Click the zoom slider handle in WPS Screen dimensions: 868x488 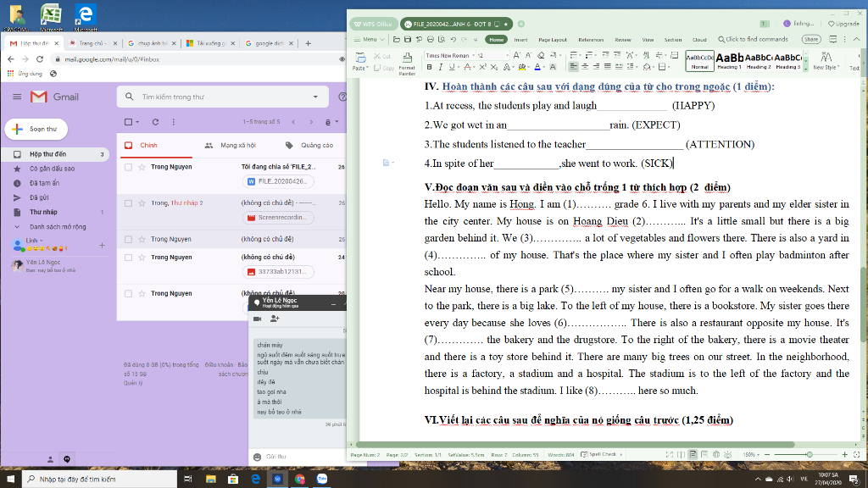[x=810, y=454]
